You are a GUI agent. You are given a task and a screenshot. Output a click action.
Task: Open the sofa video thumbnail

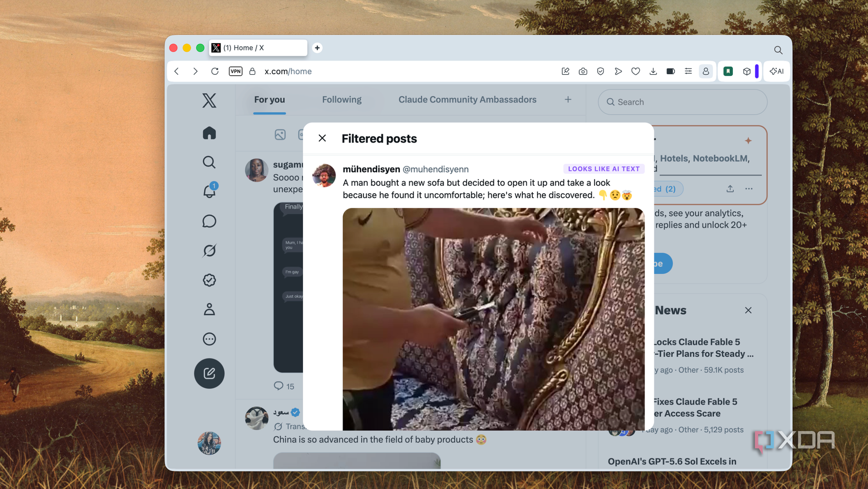493,319
